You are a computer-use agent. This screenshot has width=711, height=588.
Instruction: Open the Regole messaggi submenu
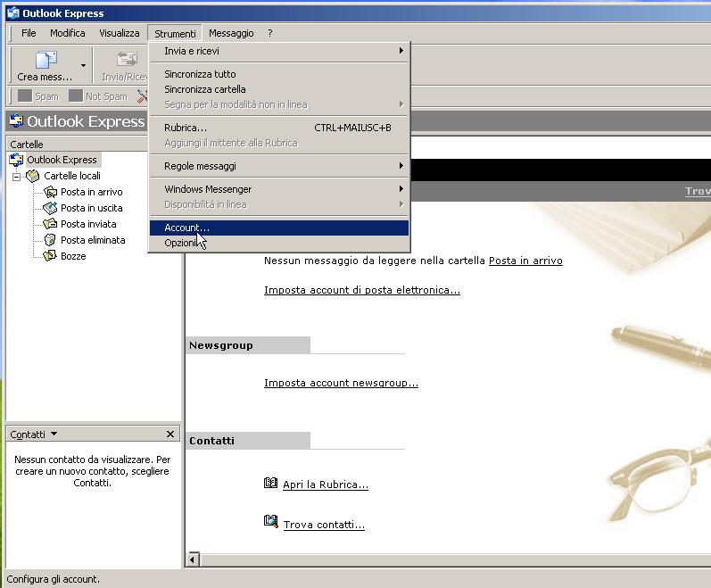(278, 166)
